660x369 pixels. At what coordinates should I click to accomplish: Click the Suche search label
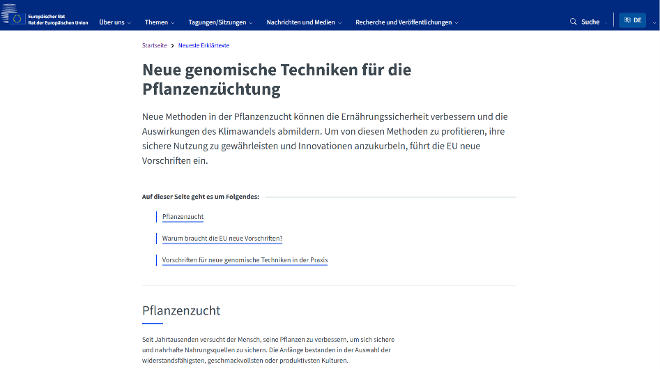590,22
